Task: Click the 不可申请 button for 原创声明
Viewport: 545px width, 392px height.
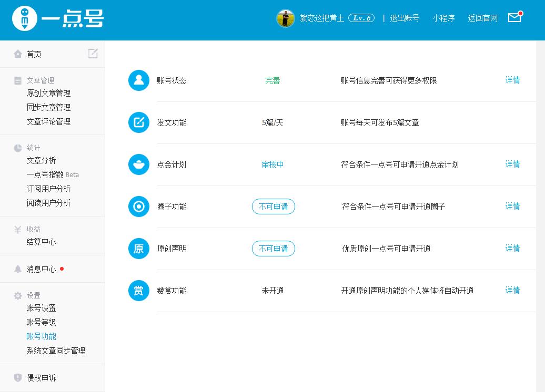Action: tap(274, 248)
